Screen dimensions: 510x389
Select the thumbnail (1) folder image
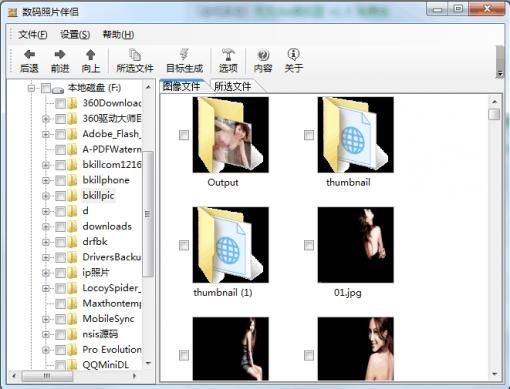[231, 245]
